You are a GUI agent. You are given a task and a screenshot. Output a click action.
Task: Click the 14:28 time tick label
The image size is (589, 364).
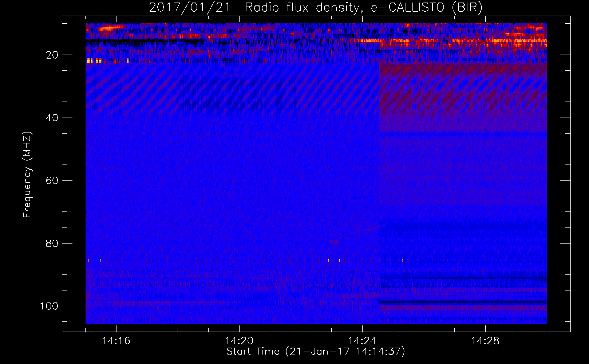485,341
